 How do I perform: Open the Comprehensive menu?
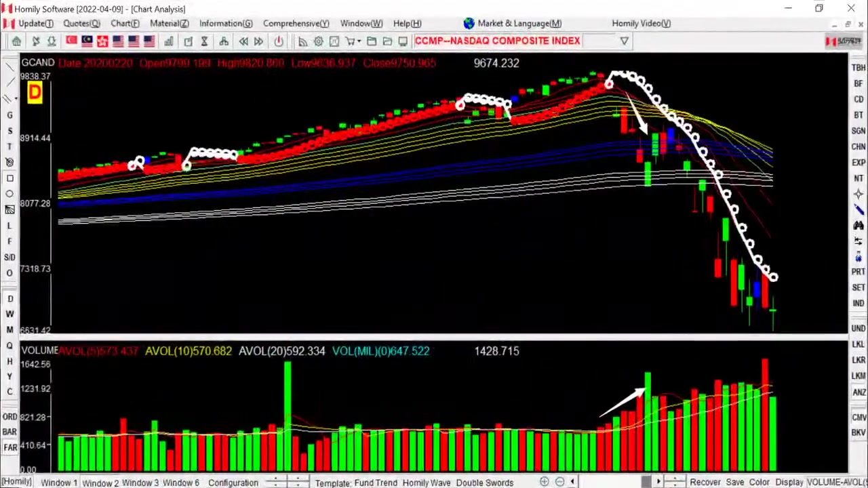coord(296,23)
